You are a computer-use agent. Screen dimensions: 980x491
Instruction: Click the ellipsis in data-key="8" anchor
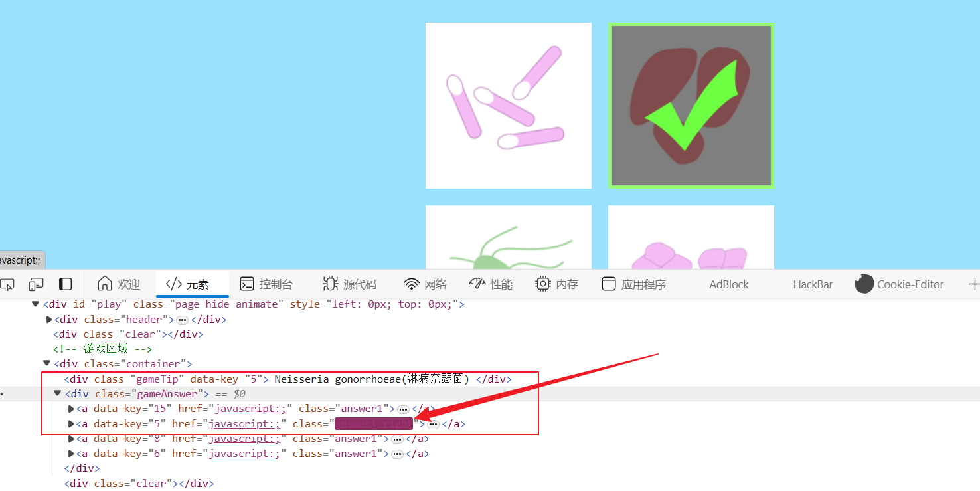(397, 439)
